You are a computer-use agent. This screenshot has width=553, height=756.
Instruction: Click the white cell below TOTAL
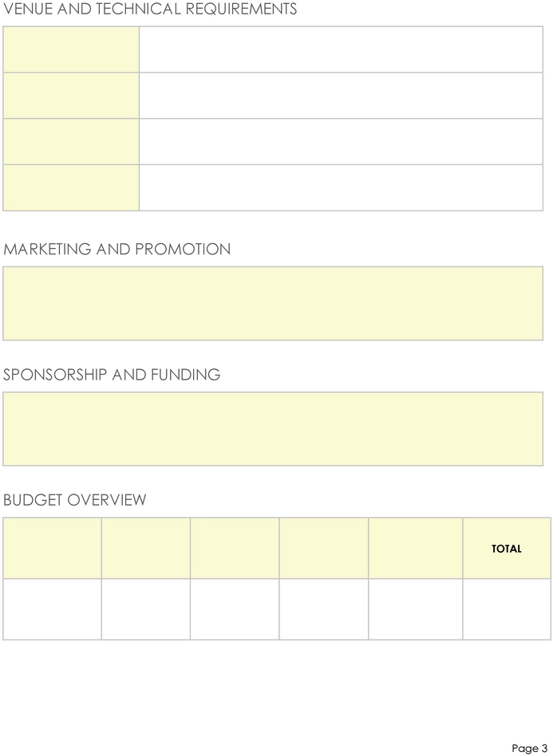[507, 609]
